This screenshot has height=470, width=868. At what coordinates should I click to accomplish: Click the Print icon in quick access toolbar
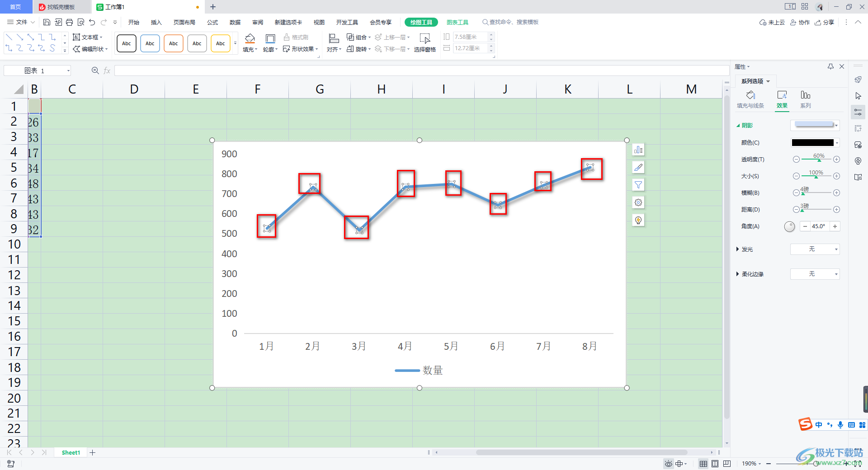click(x=69, y=22)
